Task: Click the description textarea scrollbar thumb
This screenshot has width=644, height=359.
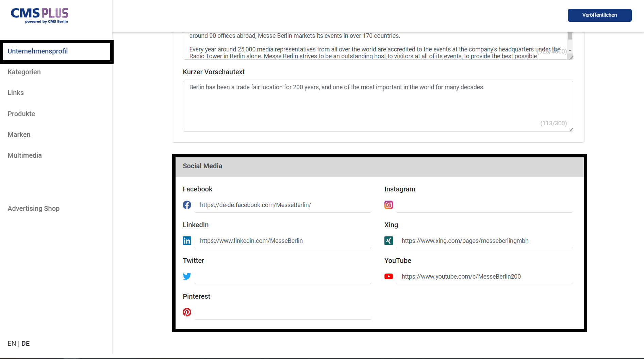Action: coord(570,36)
